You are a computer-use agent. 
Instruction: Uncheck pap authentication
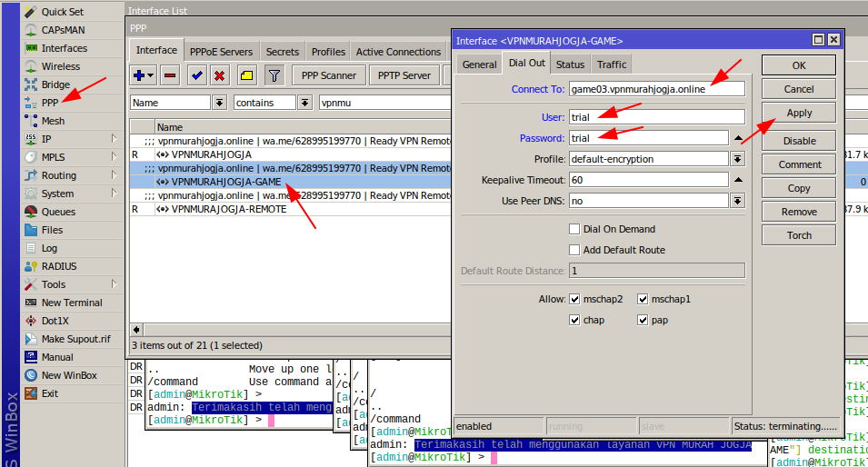643,321
